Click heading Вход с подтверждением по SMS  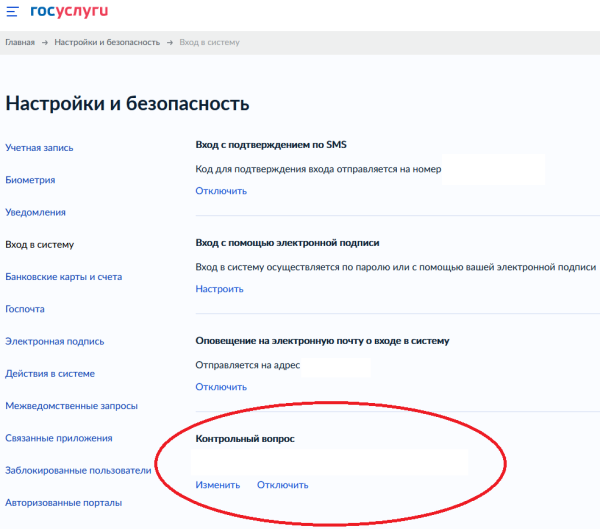tap(271, 145)
